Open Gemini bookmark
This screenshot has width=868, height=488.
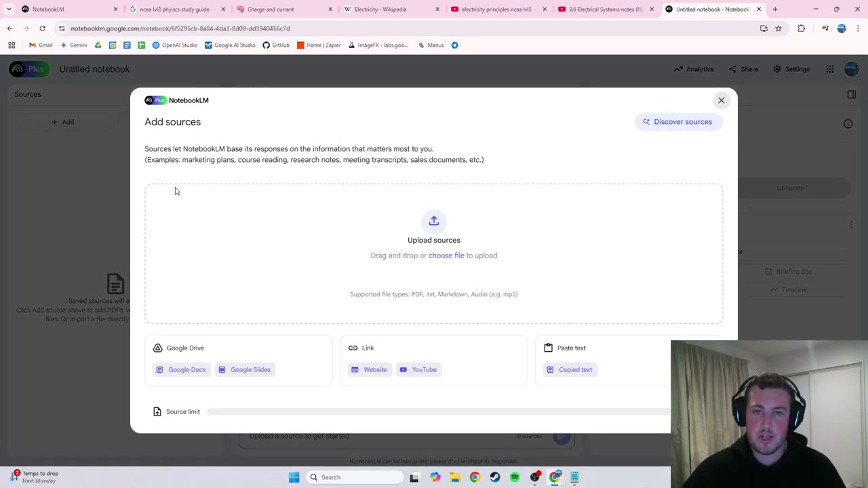73,45
